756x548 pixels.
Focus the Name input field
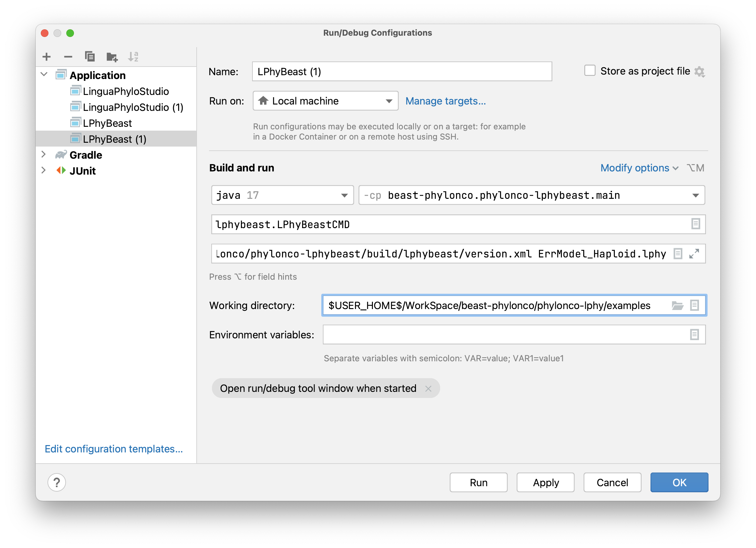(402, 72)
